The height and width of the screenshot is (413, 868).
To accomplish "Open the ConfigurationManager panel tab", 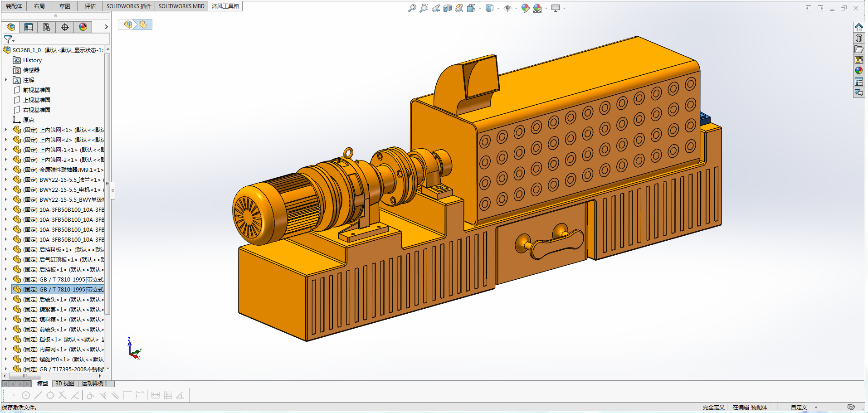I will [47, 27].
